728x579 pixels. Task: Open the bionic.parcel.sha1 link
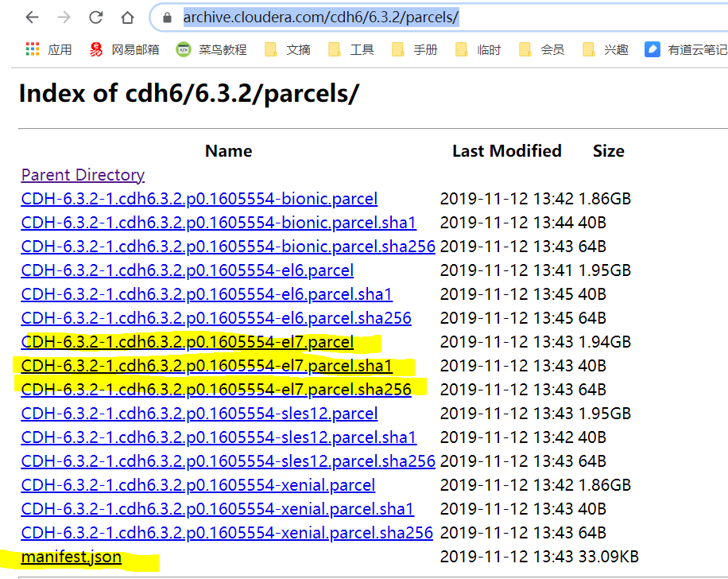click(219, 223)
